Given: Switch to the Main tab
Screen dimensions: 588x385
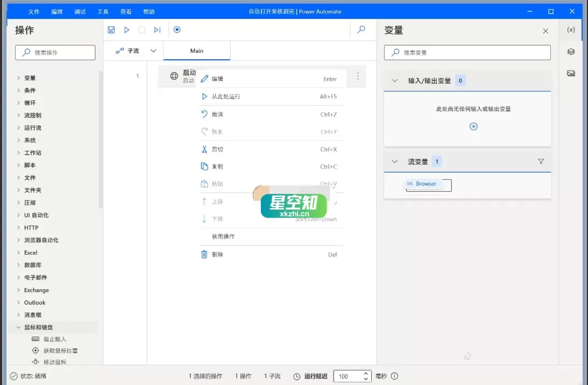Looking at the screenshot, I should (196, 50).
